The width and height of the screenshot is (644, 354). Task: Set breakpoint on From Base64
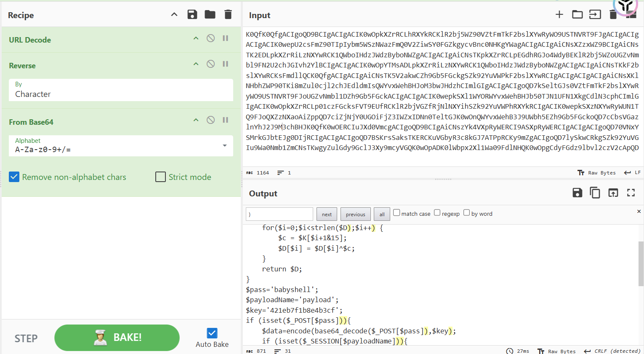pos(226,120)
